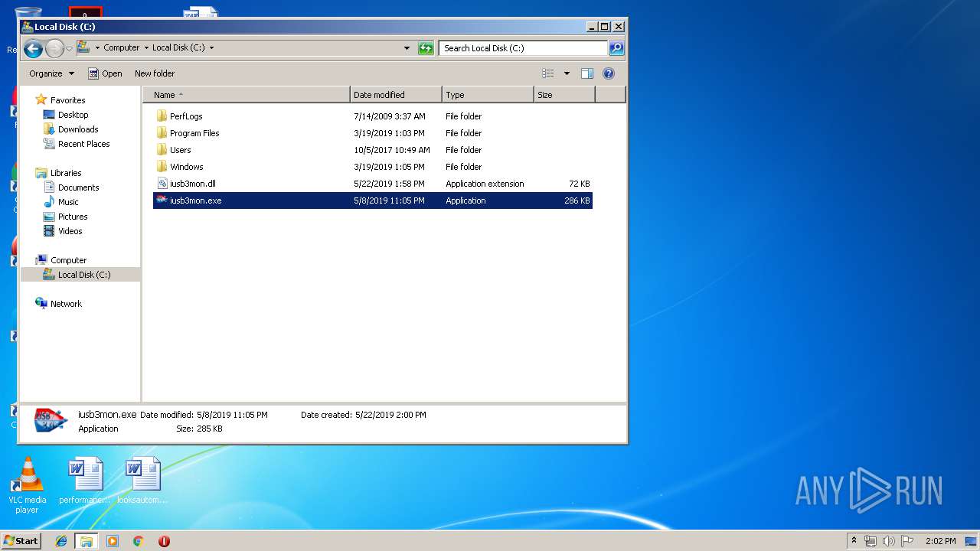The image size is (980, 551).
Task: Sort by Date modified column
Action: point(397,95)
